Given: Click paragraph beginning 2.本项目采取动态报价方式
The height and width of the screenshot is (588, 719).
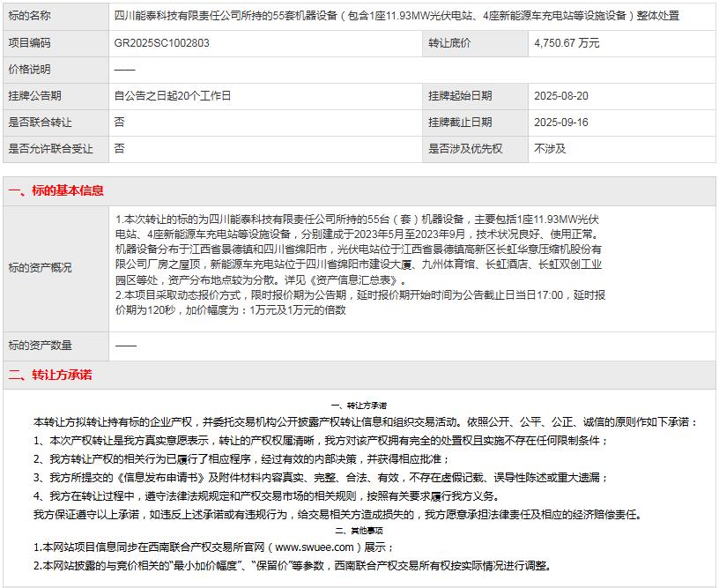Looking at the screenshot, I should tap(360, 302).
